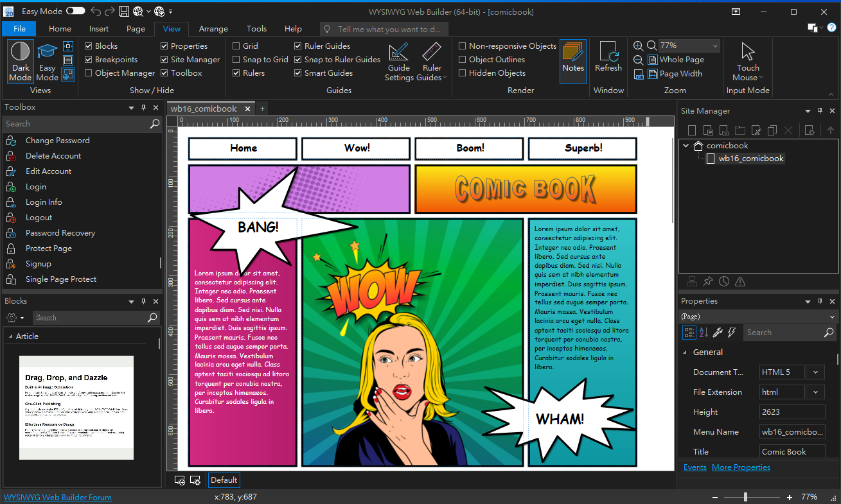Open the Document Type HTML 5 dropdown
Viewport: 841px width, 504px height.
click(815, 372)
